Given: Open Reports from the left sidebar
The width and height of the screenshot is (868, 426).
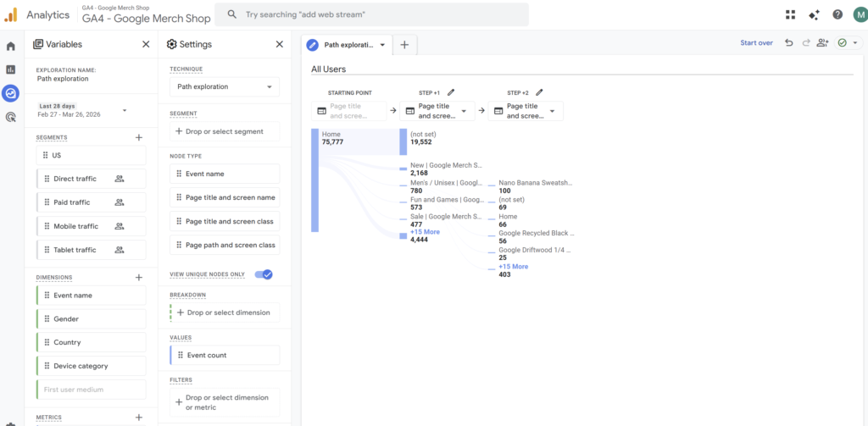Looking at the screenshot, I should pos(11,69).
